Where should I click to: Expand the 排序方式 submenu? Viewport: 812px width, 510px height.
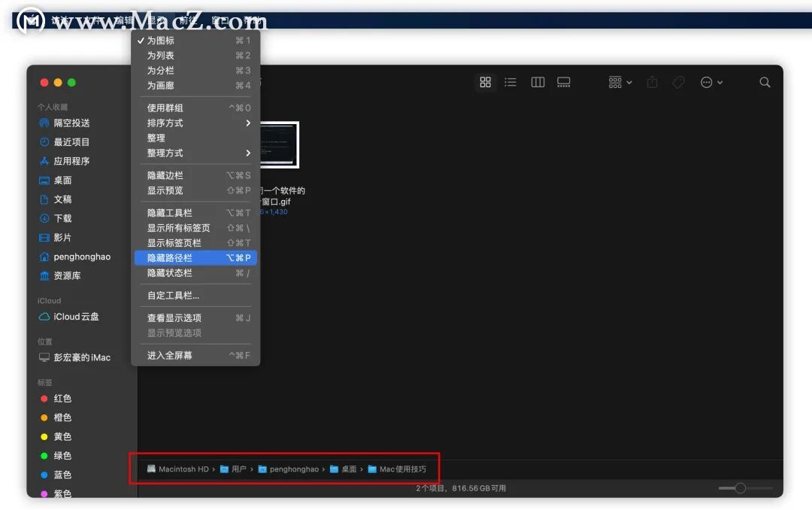coord(164,123)
